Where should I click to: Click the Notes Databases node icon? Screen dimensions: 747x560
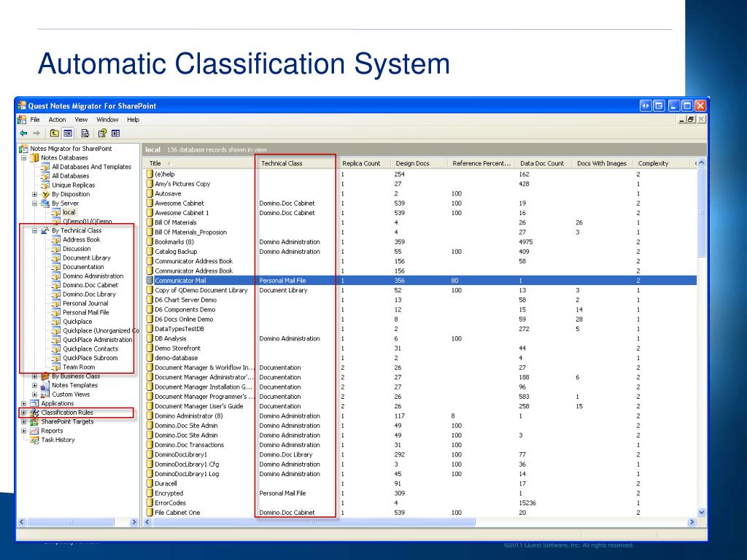[x=34, y=157]
